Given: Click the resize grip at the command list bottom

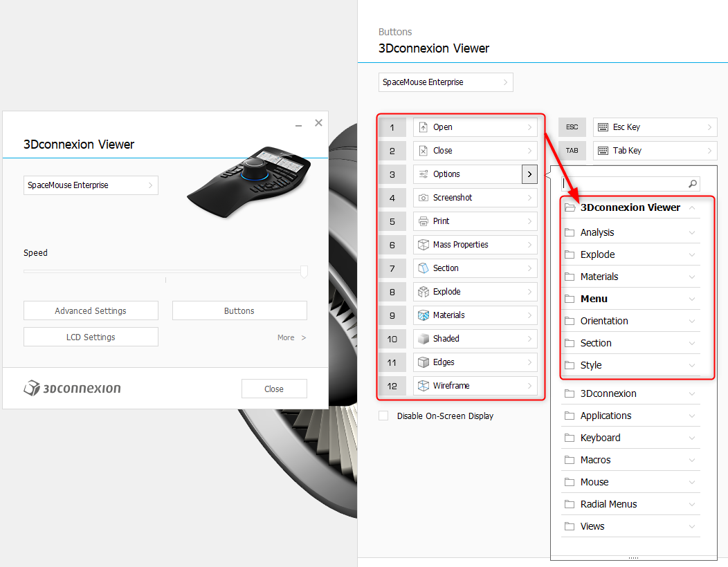Looking at the screenshot, I should click(x=633, y=558).
